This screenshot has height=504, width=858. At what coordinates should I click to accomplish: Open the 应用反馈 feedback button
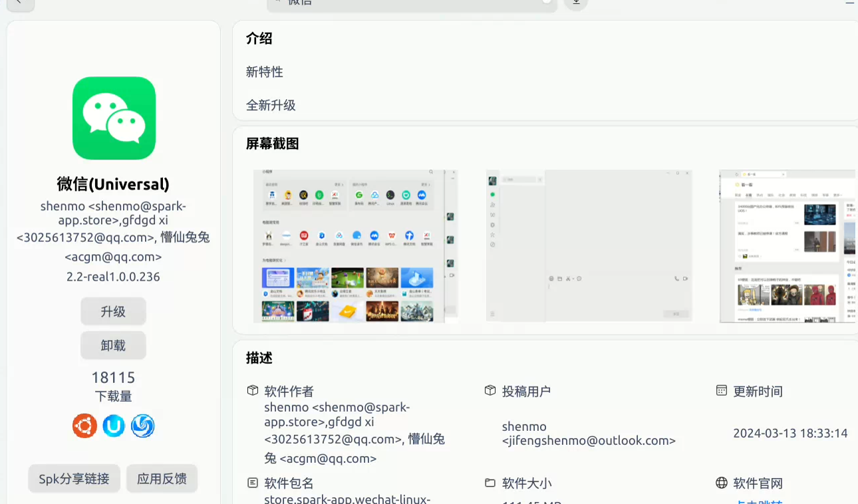162,478
